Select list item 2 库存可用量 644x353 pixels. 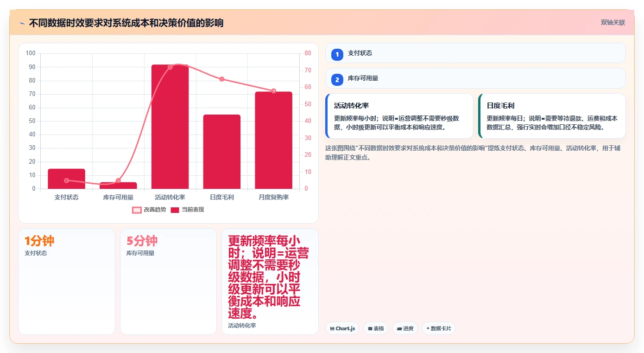click(x=475, y=78)
